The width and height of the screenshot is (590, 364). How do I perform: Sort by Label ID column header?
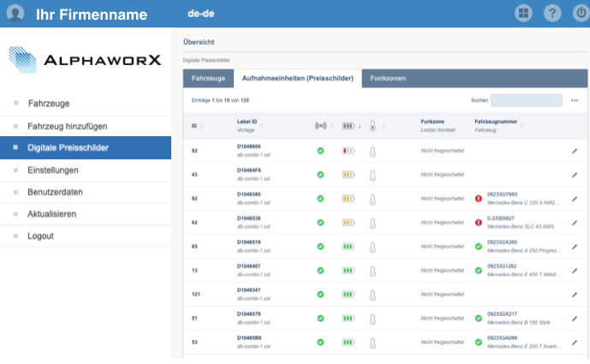point(247,125)
